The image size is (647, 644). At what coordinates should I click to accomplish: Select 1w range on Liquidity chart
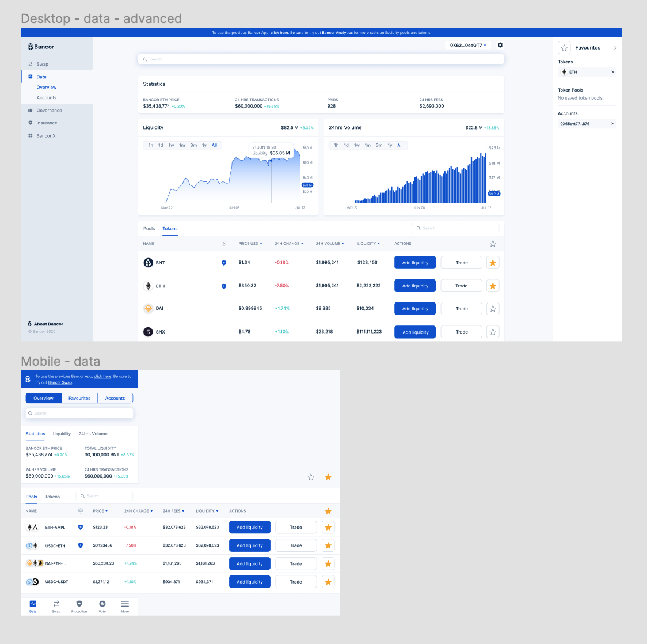coord(171,145)
